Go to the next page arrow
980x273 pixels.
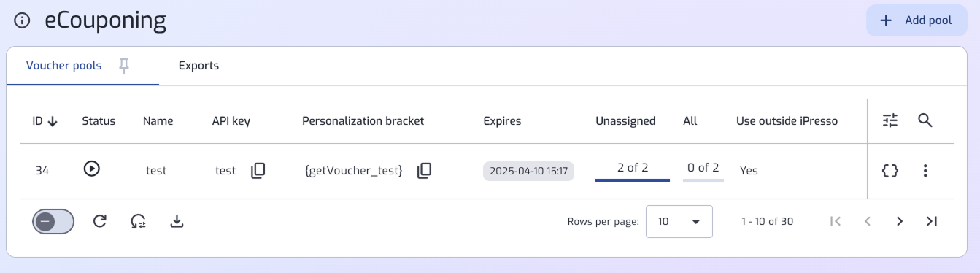pyautogui.click(x=900, y=221)
